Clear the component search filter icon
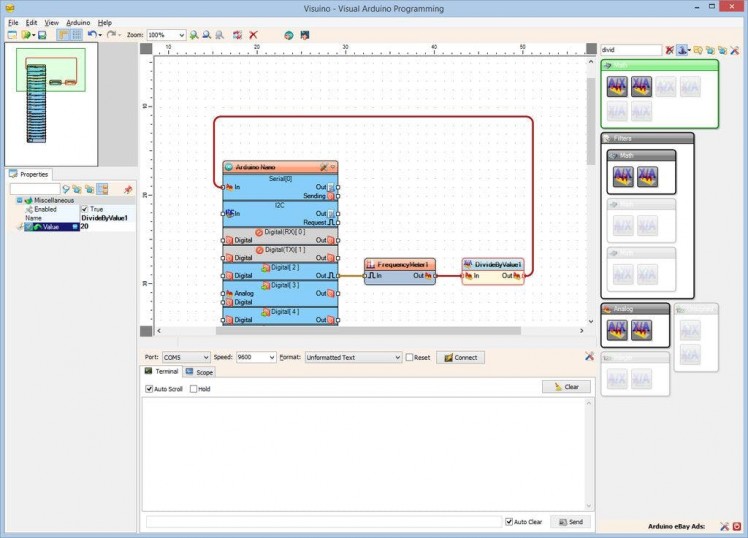Screen dimensions: 748x538 (x=669, y=49)
